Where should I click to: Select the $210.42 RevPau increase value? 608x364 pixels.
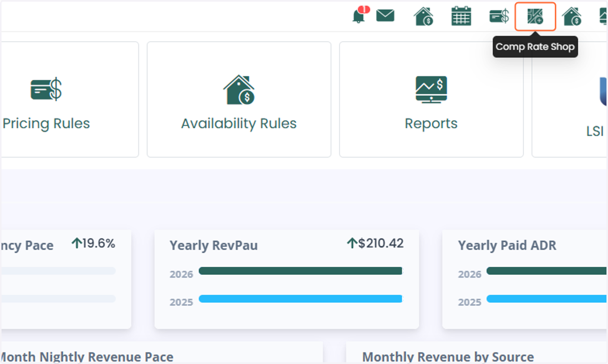pos(375,244)
